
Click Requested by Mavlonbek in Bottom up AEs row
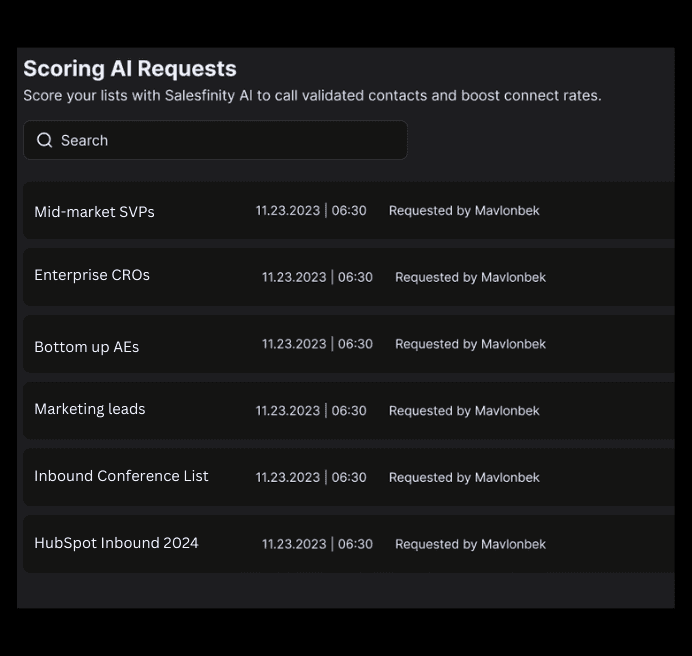tap(470, 344)
